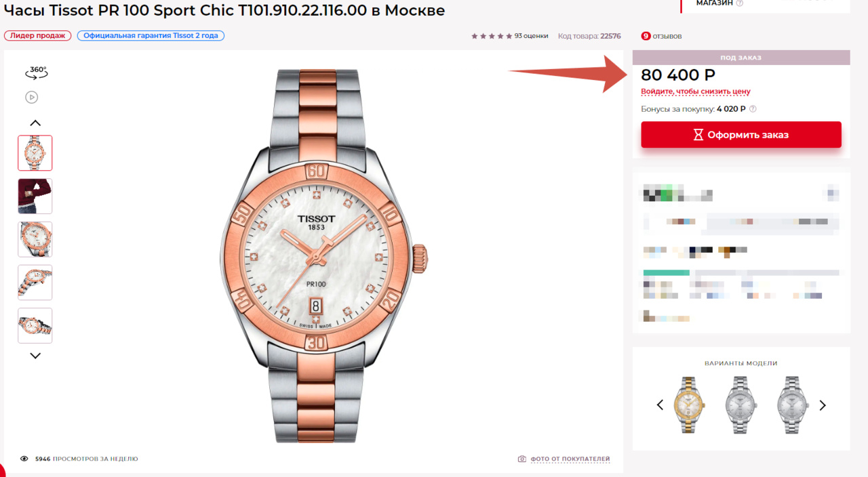Select the watch-on-wrist thumbnail
Viewport: 868px width, 477px height.
click(35, 196)
